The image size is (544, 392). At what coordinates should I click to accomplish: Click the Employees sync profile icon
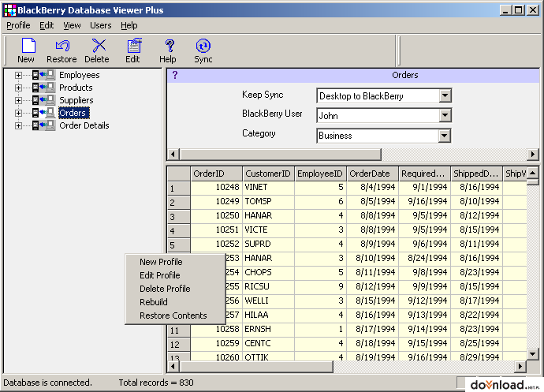(43, 75)
